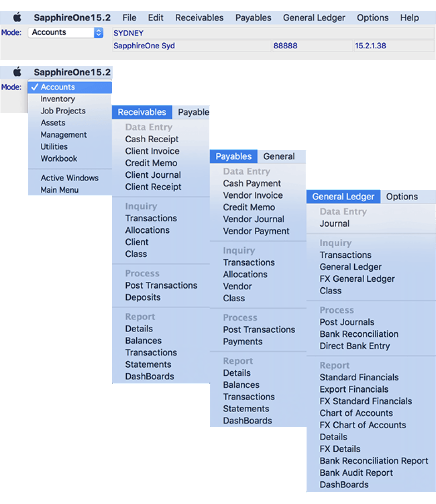436x504 pixels.
Task: Open Balances report under Payables
Action: [x=241, y=385]
